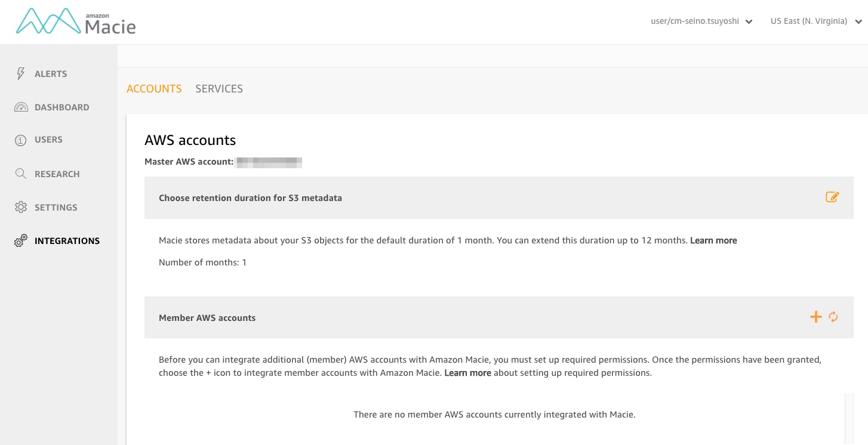Open Learn more about metadata retention duration
The width and height of the screenshot is (868, 445).
click(x=713, y=240)
